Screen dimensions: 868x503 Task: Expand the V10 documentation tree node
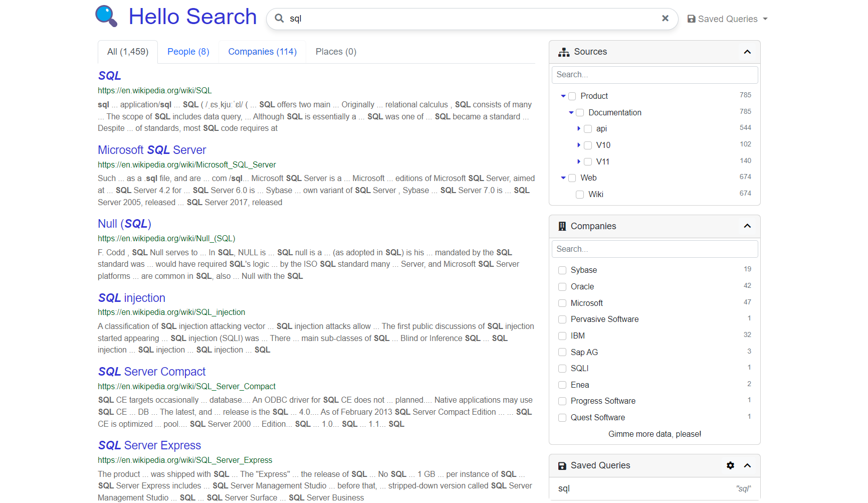click(x=579, y=145)
